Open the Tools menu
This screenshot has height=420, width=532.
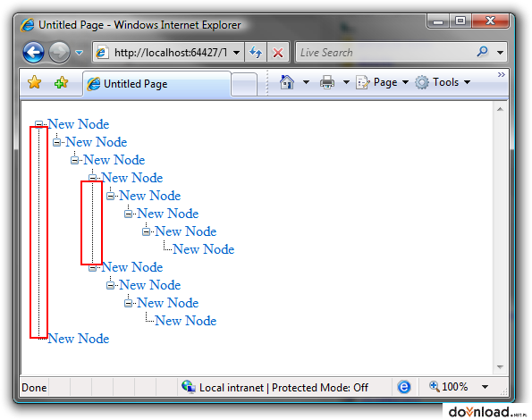443,82
